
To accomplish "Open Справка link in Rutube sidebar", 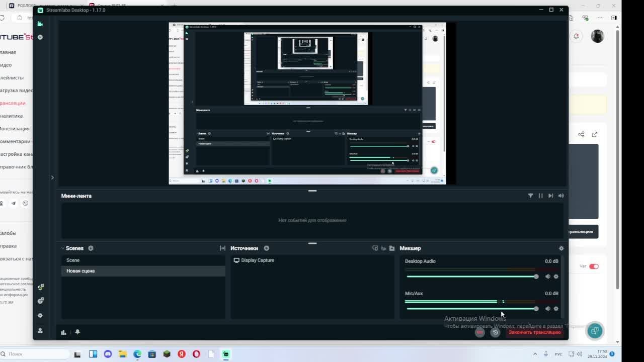I will (x=8, y=246).
